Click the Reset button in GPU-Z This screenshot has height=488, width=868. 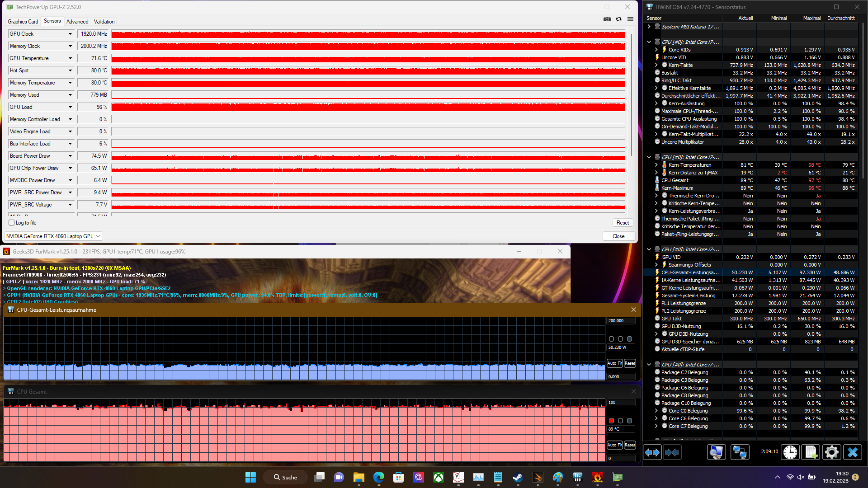(623, 223)
